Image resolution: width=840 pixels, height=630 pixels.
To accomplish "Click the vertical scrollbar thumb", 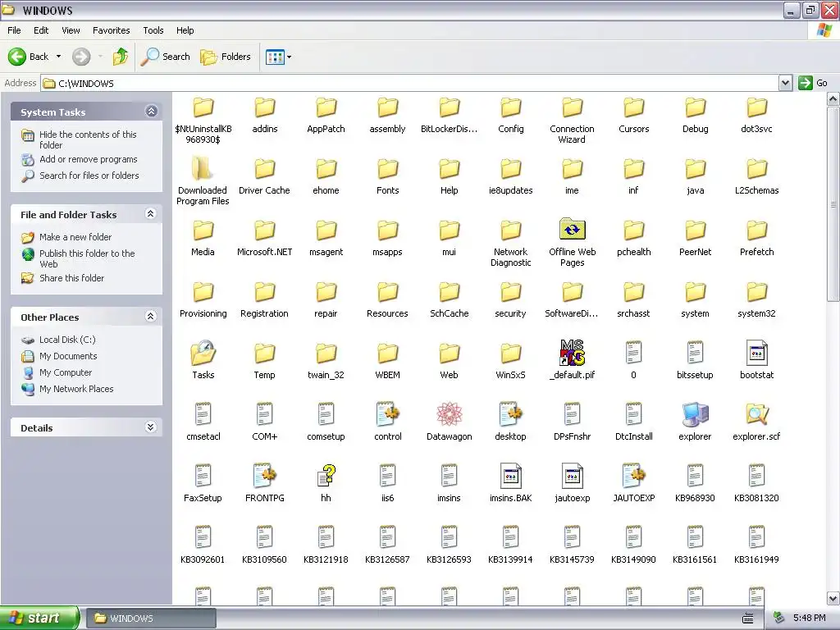I will (833, 203).
